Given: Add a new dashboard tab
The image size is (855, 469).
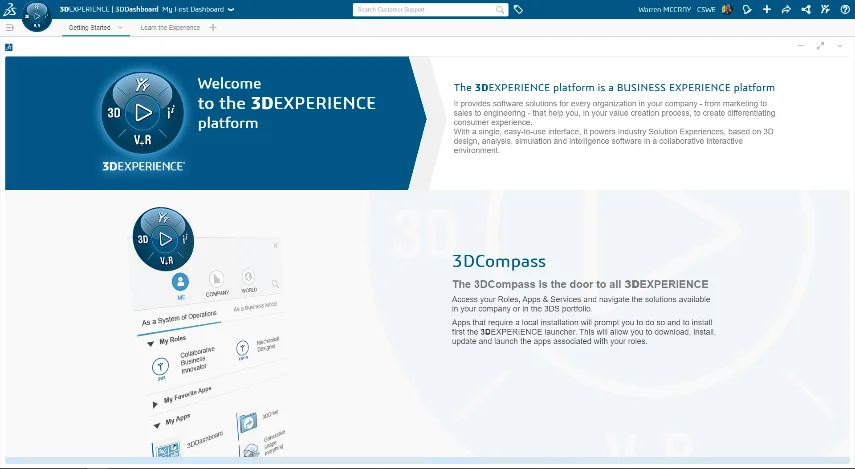Looking at the screenshot, I should (213, 28).
